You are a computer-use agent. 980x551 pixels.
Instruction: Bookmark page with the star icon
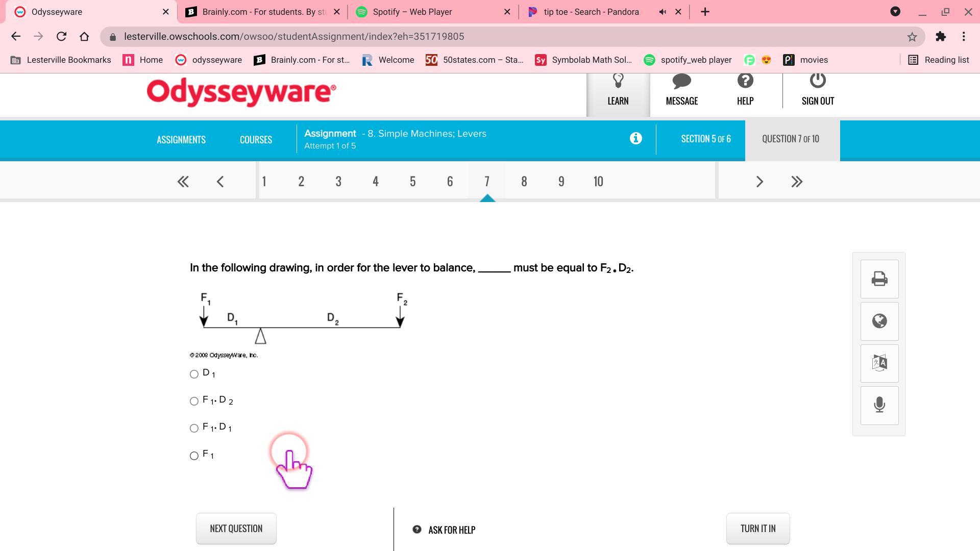pos(912,37)
